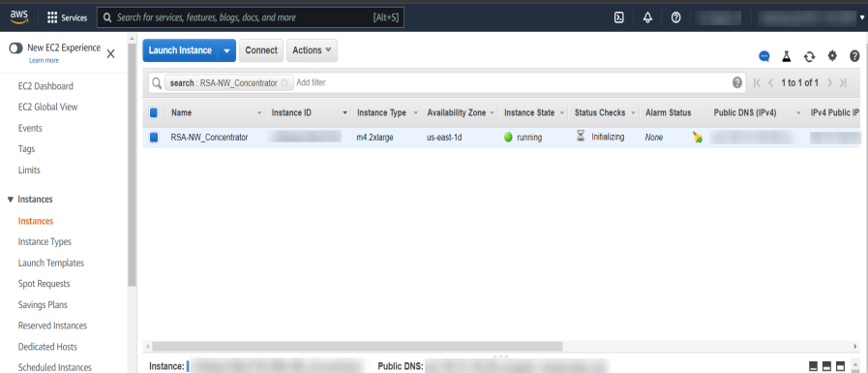Select the middle details pane layout icon
Screen dimensions: 868x373
pyautogui.click(x=826, y=366)
